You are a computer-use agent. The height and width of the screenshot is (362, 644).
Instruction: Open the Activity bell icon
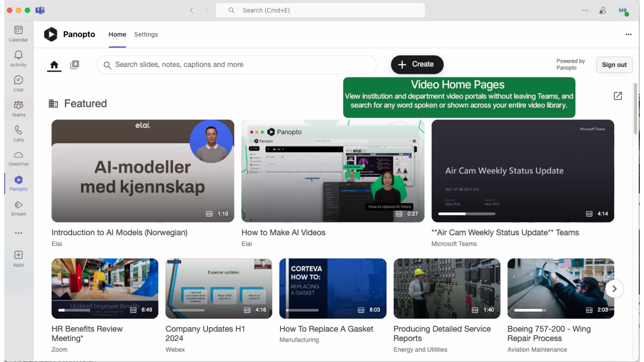coord(18,58)
